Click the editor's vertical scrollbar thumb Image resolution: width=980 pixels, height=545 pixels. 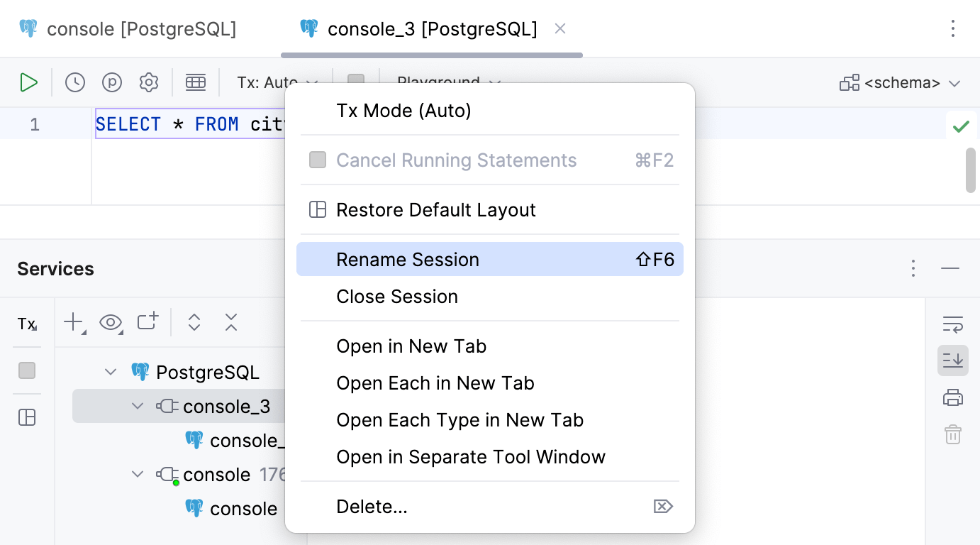click(x=970, y=170)
